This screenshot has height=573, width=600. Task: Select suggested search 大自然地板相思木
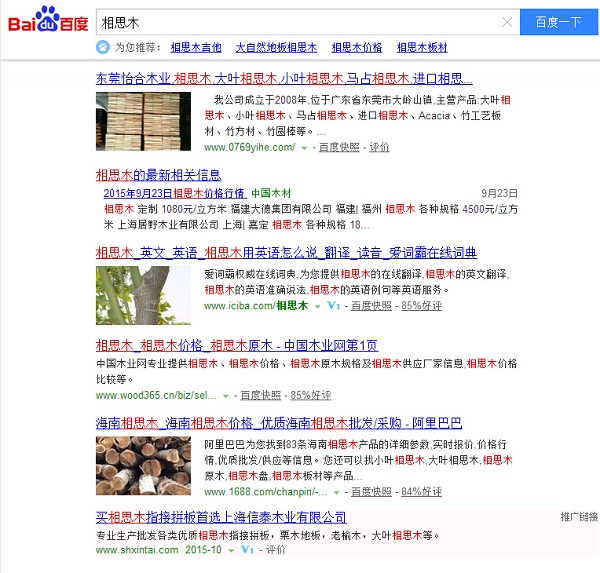click(276, 47)
